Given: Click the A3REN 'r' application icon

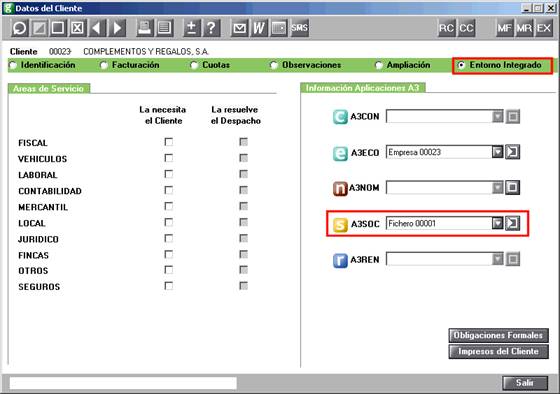Looking at the screenshot, I should pos(340,260).
